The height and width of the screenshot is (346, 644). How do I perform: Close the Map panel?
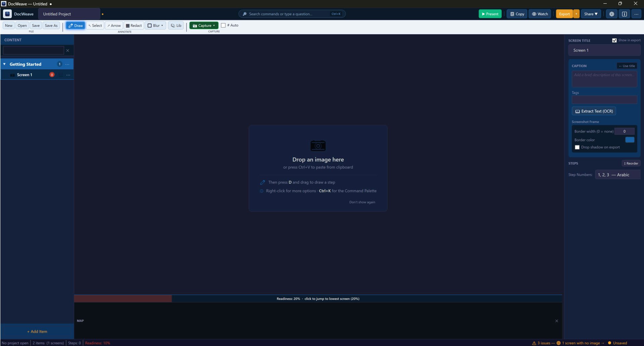coord(556,321)
